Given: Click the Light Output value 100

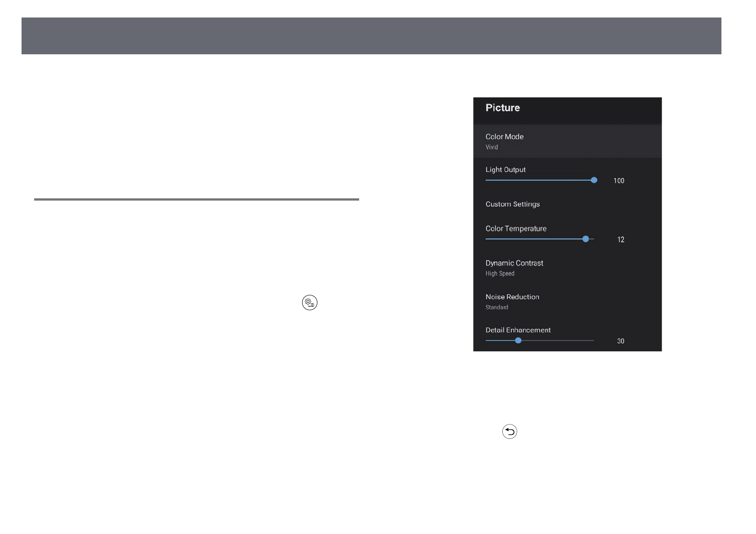Looking at the screenshot, I should [619, 181].
